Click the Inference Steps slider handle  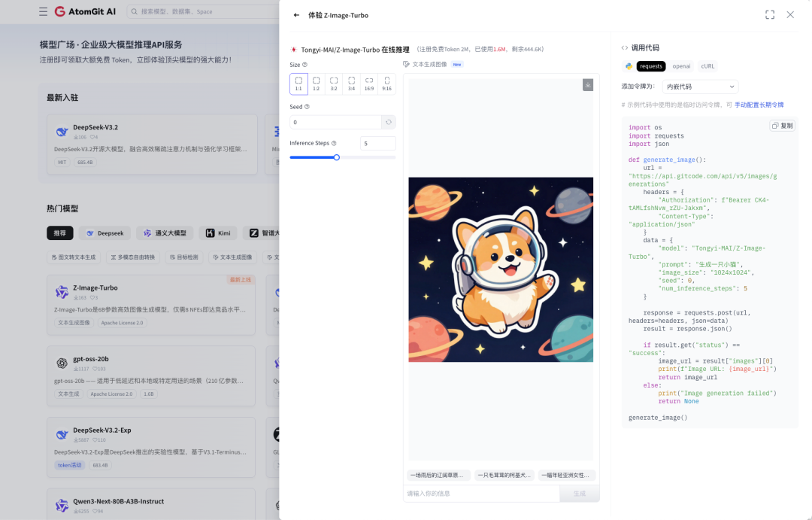pos(337,157)
